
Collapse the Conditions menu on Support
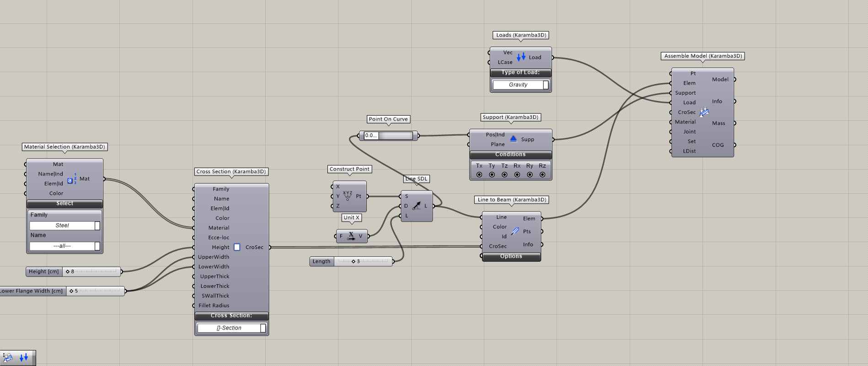pos(510,155)
